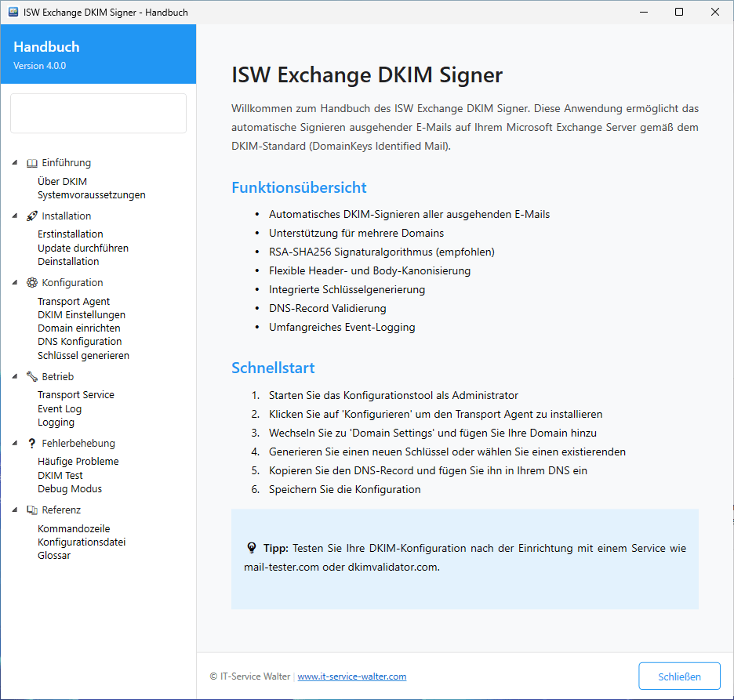Open the www.it-service-walter.com link

click(351, 676)
